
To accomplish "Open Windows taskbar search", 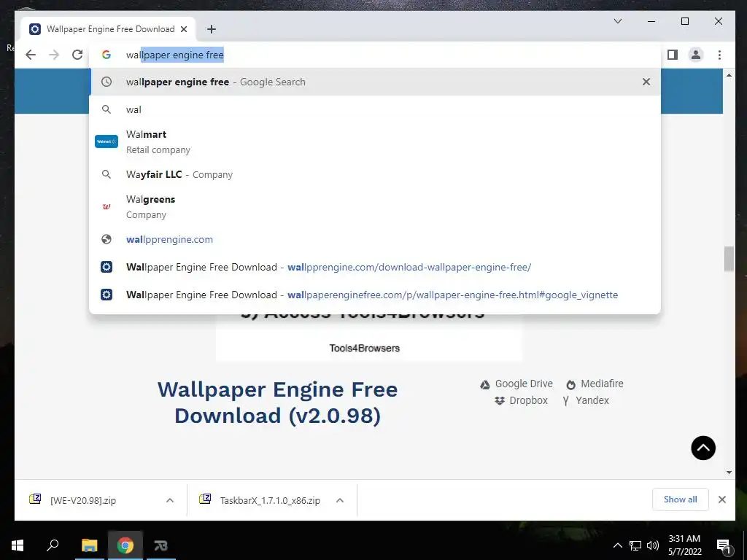I will 53,545.
